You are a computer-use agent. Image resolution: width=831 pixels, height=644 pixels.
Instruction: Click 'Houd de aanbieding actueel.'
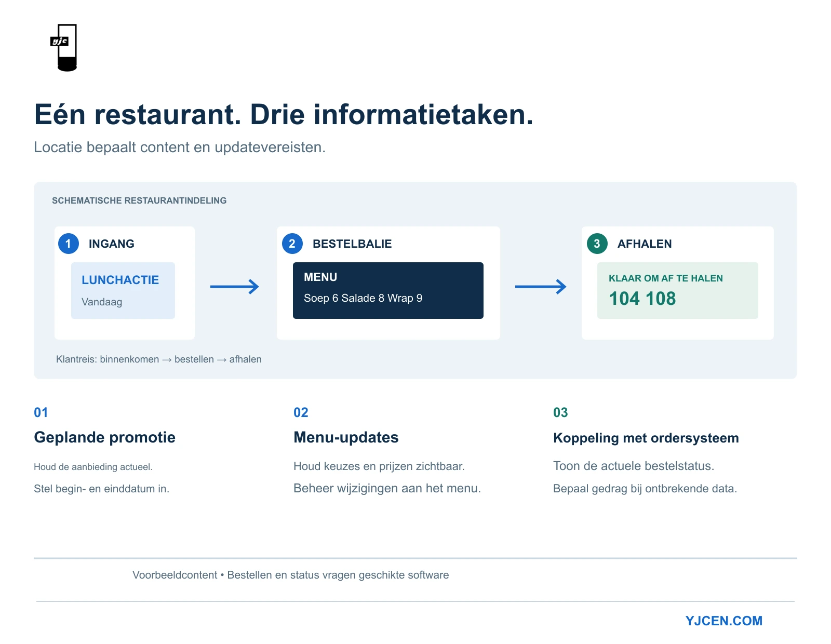click(93, 467)
